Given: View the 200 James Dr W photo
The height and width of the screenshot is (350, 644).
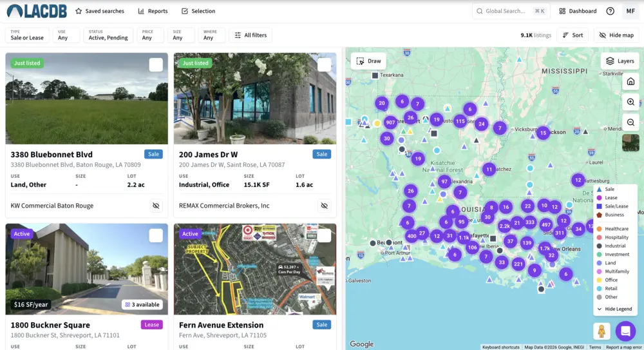Looking at the screenshot, I should [x=255, y=98].
